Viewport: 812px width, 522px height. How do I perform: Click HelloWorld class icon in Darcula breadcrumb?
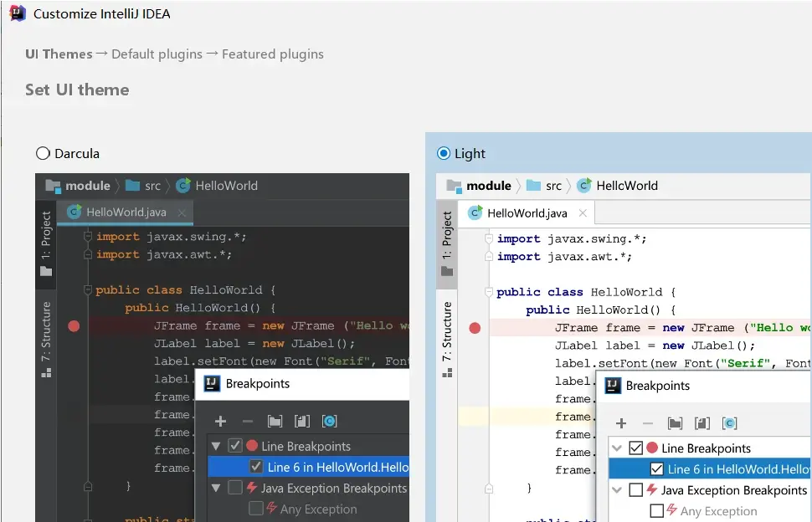tap(182, 185)
